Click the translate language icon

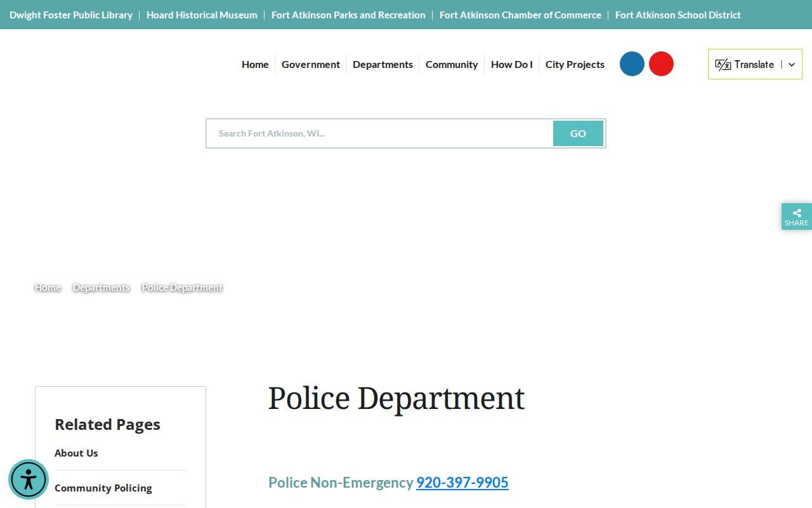tap(723, 64)
